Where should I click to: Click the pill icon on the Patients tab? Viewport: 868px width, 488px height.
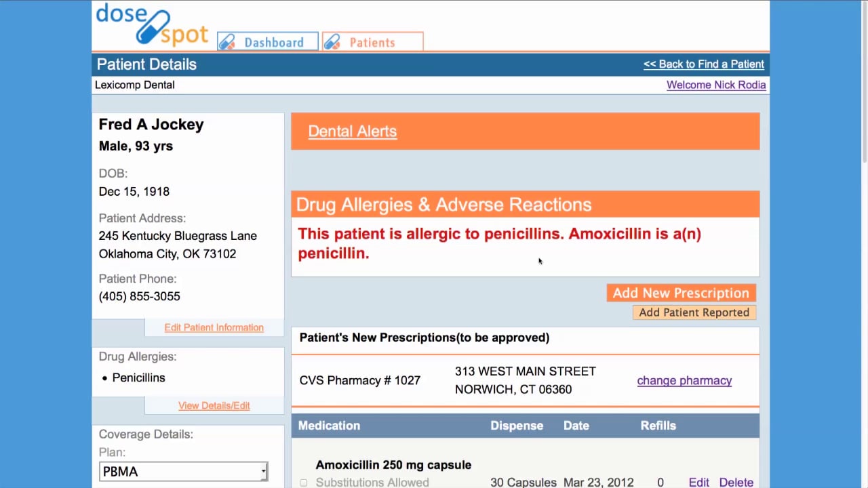[332, 42]
